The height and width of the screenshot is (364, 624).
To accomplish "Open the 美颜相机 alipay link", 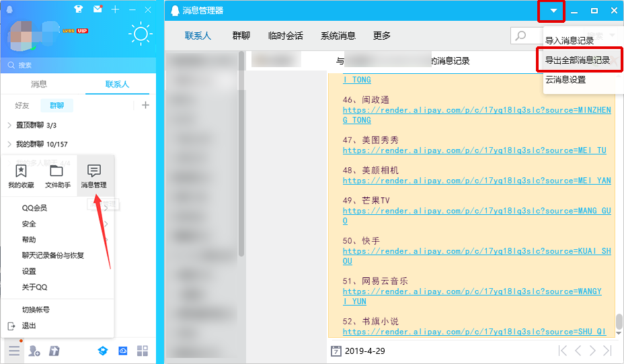I will click(x=477, y=181).
